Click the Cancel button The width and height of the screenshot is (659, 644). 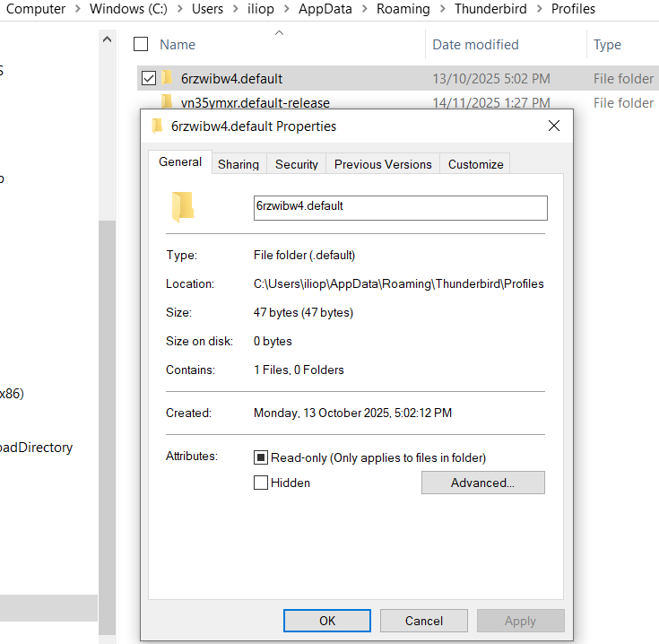tap(423, 621)
